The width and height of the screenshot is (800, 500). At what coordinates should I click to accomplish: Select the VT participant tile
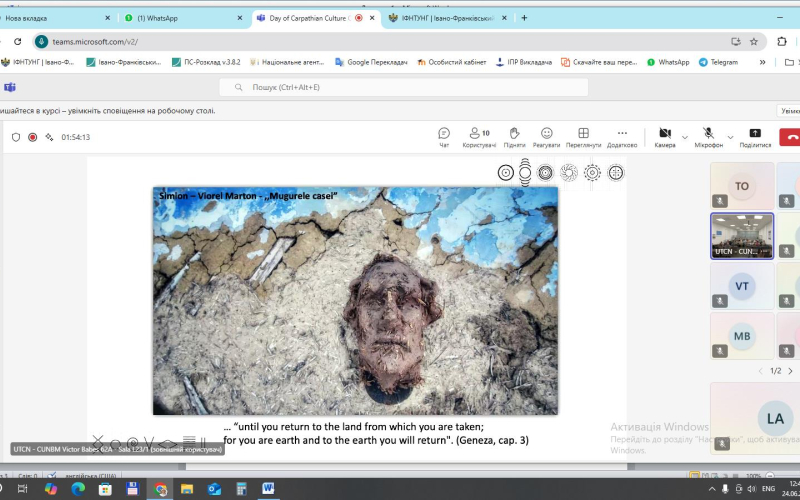[x=742, y=286]
